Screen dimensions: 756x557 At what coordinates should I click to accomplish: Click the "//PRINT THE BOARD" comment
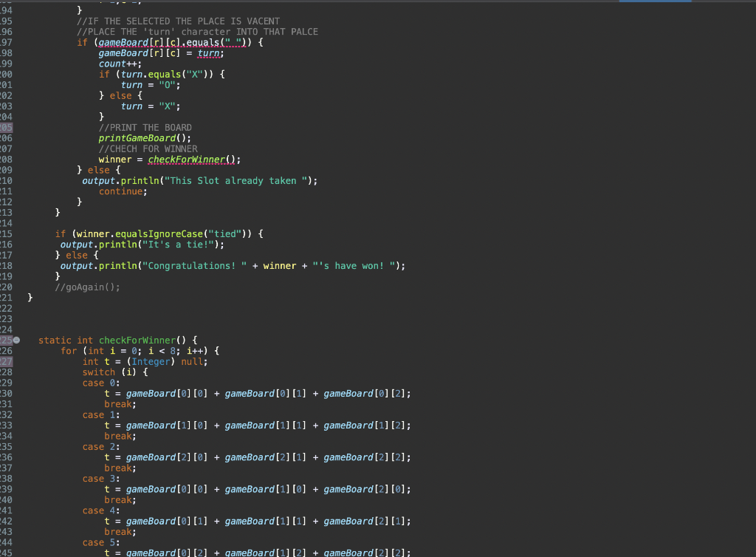(x=145, y=127)
